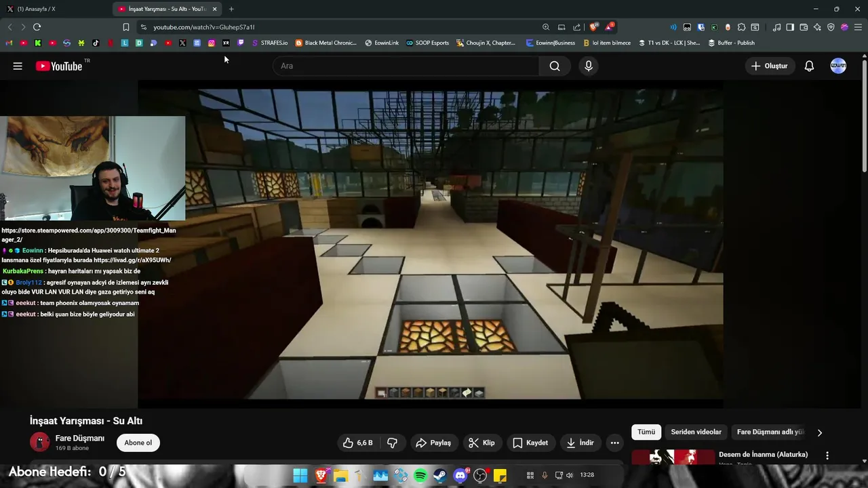The height and width of the screenshot is (488, 868).
Task: Select the Seriden videolar chip
Action: [x=696, y=432]
